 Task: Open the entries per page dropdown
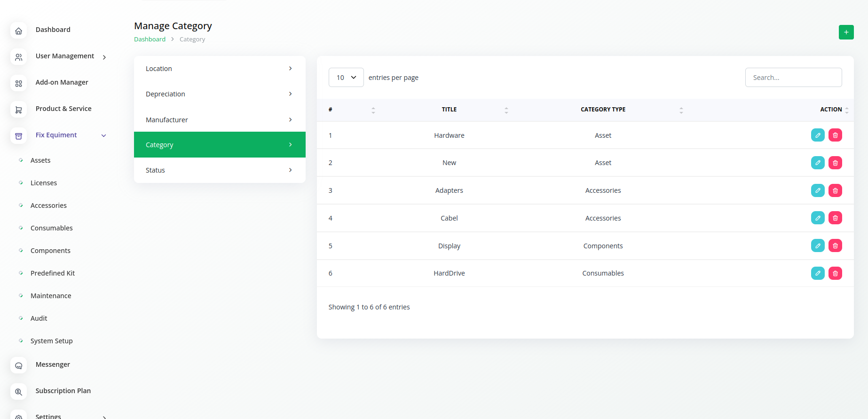(346, 78)
